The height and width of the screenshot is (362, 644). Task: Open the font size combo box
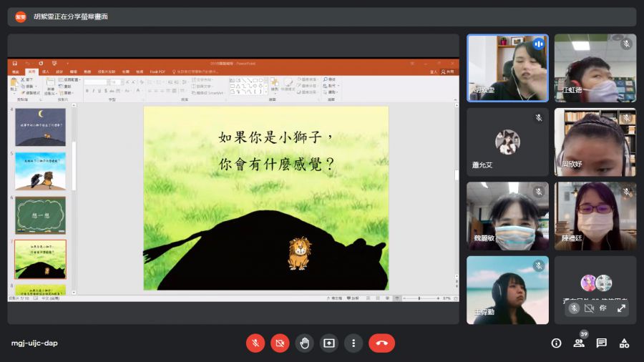click(117, 82)
